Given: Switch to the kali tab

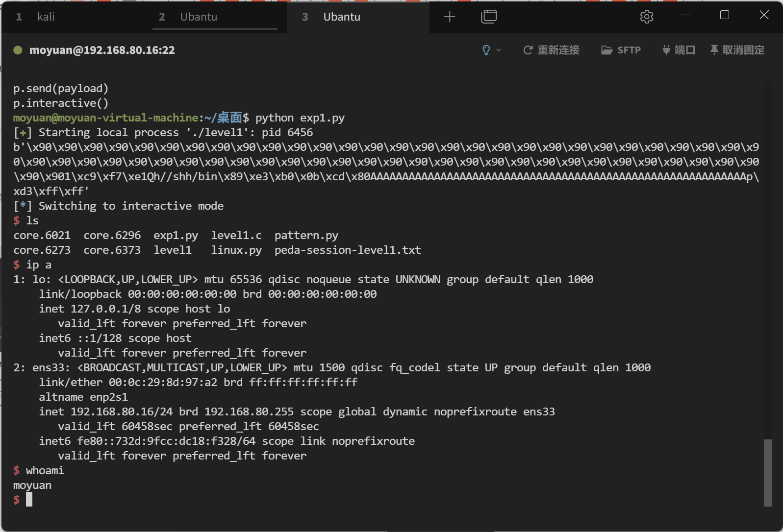Looking at the screenshot, I should pos(46,17).
